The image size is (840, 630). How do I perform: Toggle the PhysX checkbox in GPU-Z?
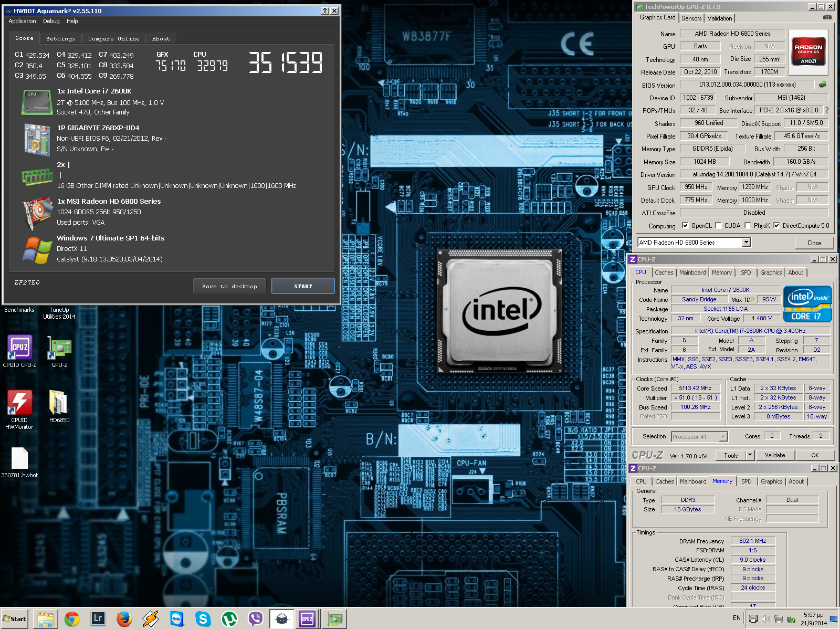[748, 226]
